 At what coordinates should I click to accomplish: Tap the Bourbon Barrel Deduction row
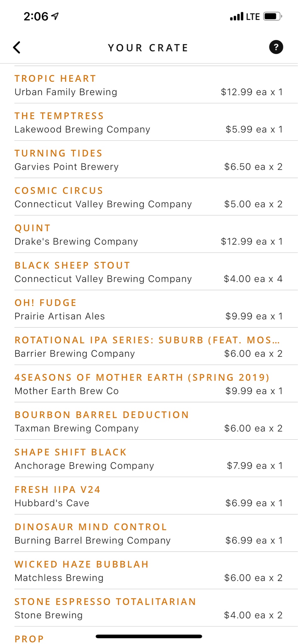point(149,421)
